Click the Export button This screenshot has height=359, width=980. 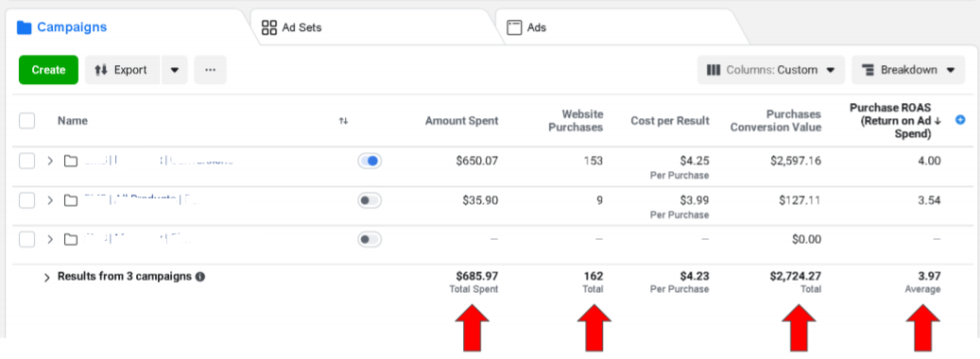[x=123, y=70]
